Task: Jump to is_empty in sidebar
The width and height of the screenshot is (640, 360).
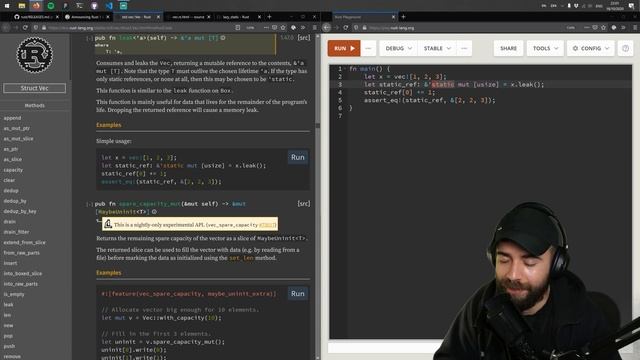Action: pos(14,294)
